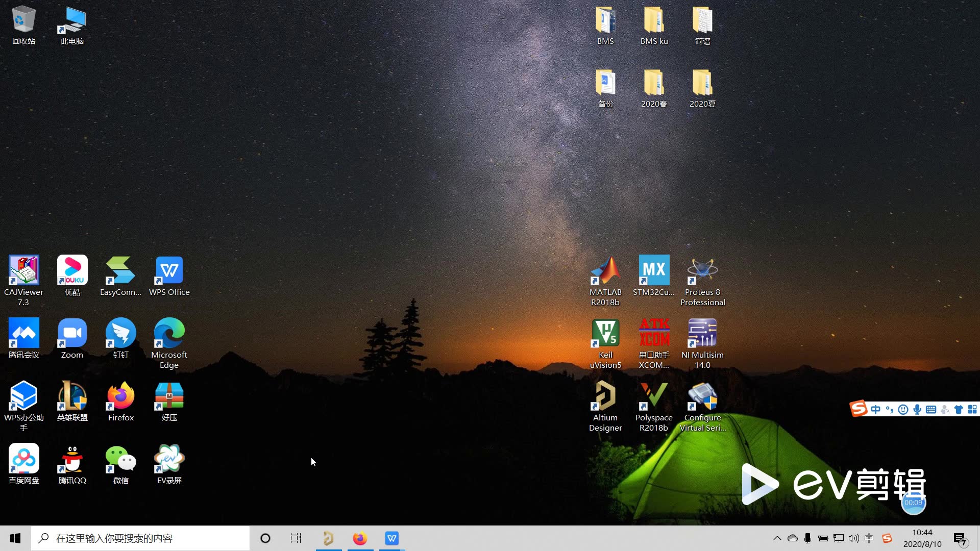
Task: Open the Task View button
Action: coord(296,538)
